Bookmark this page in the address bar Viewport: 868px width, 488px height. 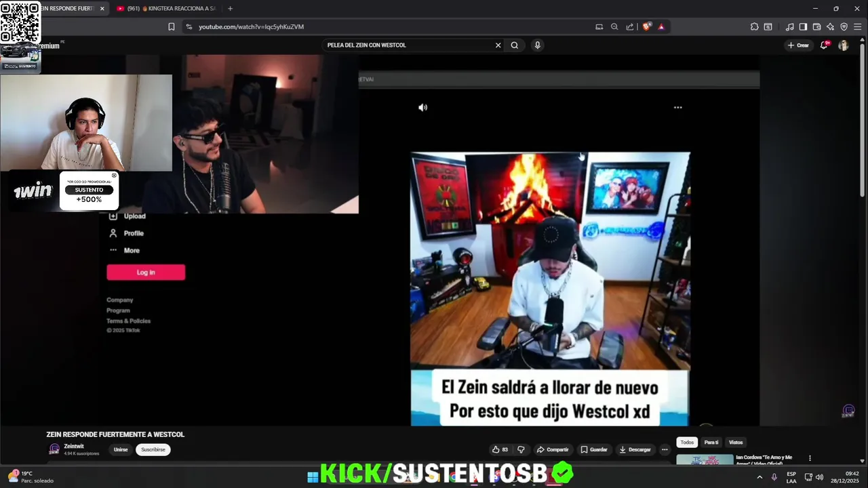172,26
